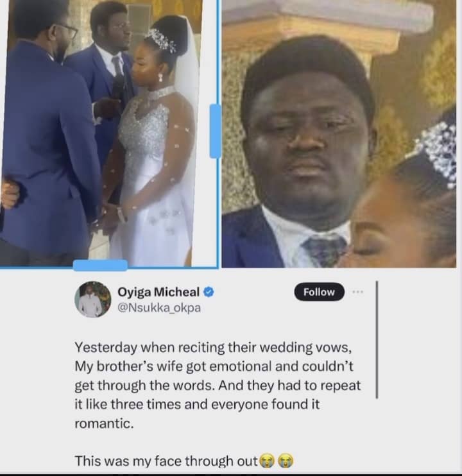462x476 pixels.
Task: Open the three-dot more options menu
Action: 358,292
